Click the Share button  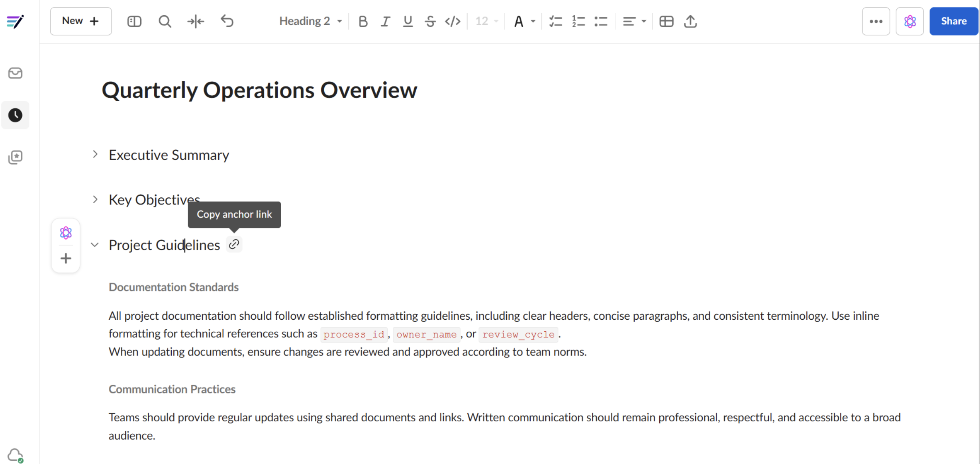point(953,21)
